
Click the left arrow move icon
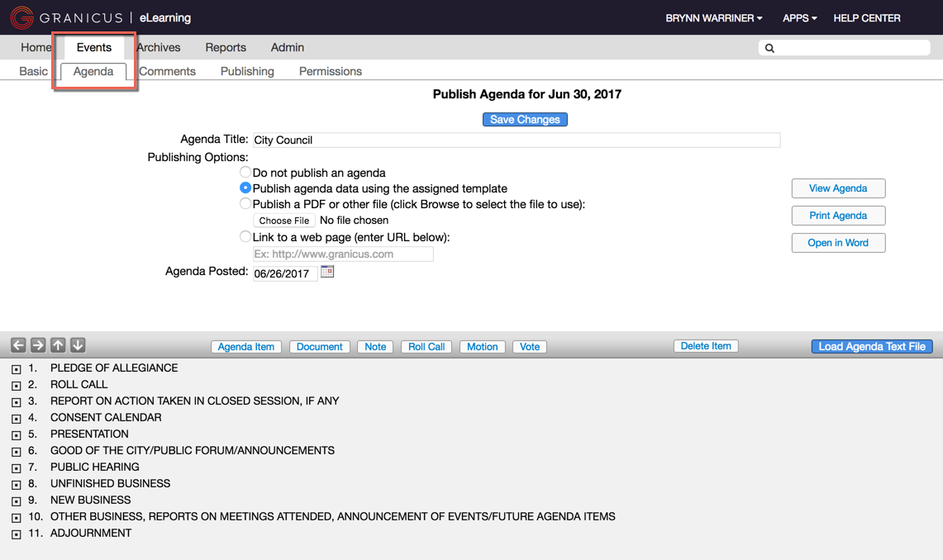[18, 345]
